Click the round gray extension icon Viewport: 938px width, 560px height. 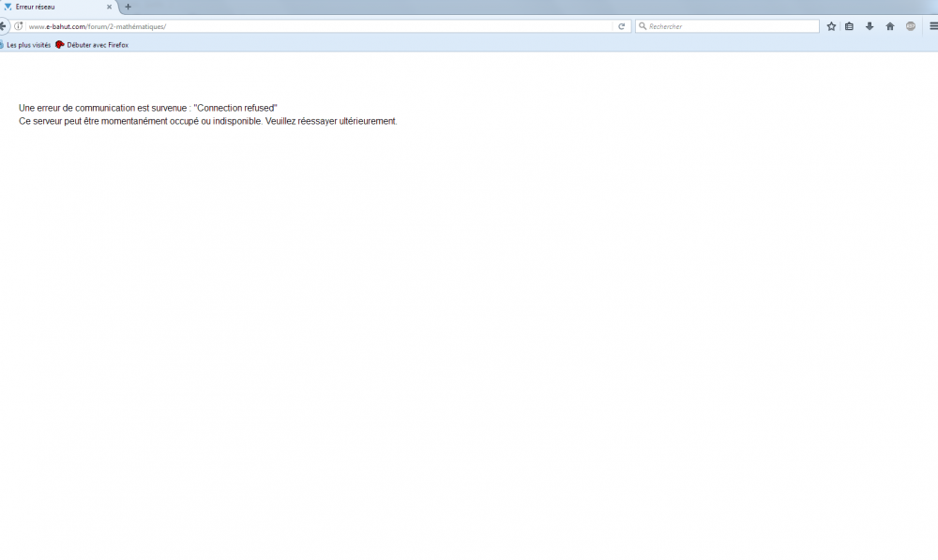[911, 26]
